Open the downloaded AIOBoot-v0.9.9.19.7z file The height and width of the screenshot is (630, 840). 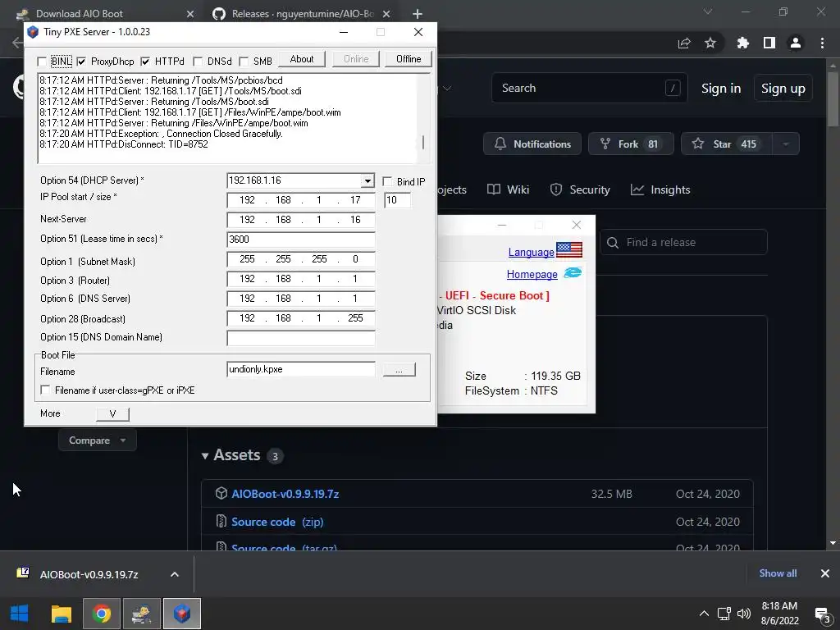click(89, 574)
